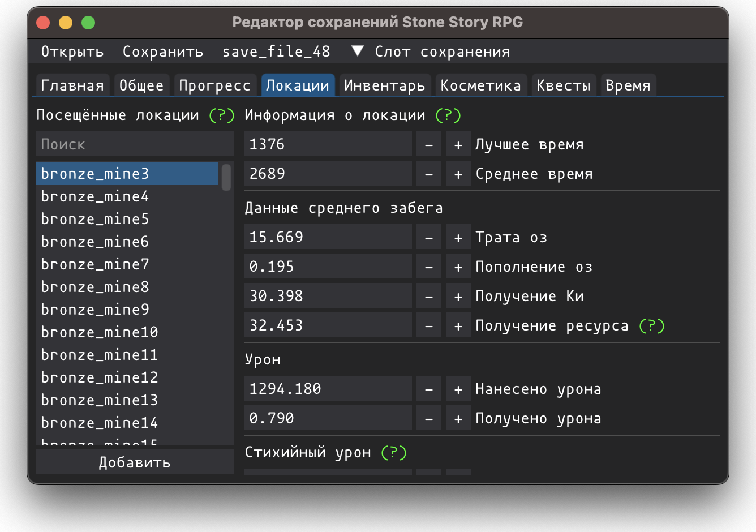The height and width of the screenshot is (532, 756).
Task: Select bronze_mine8 in the location list
Action: (x=127, y=287)
